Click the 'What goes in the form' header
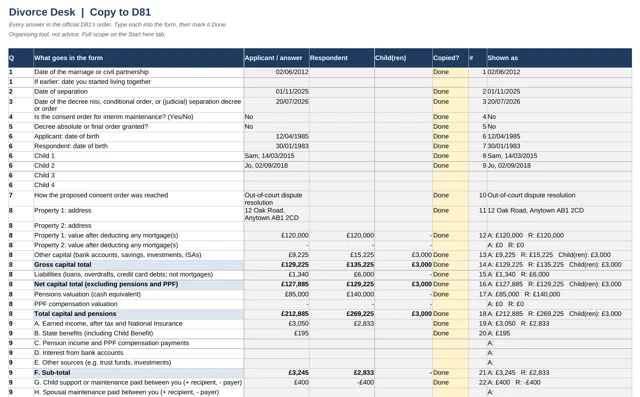This screenshot has height=397, width=640. point(138,58)
